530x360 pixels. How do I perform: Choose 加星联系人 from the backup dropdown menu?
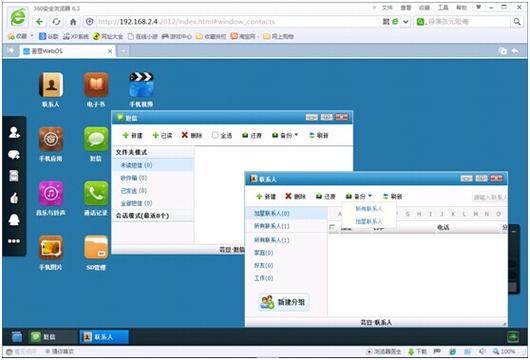click(x=369, y=221)
